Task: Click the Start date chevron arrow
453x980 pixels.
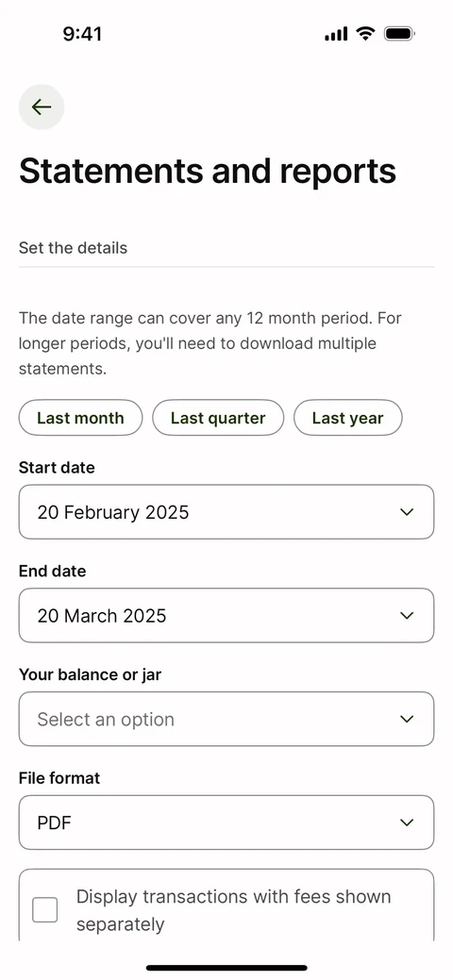Action: click(x=407, y=512)
